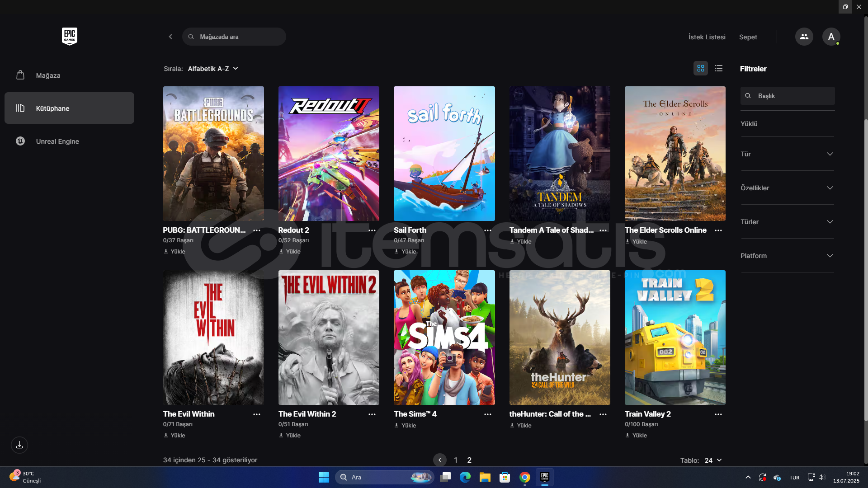Click the Epic Games logo

(x=70, y=36)
